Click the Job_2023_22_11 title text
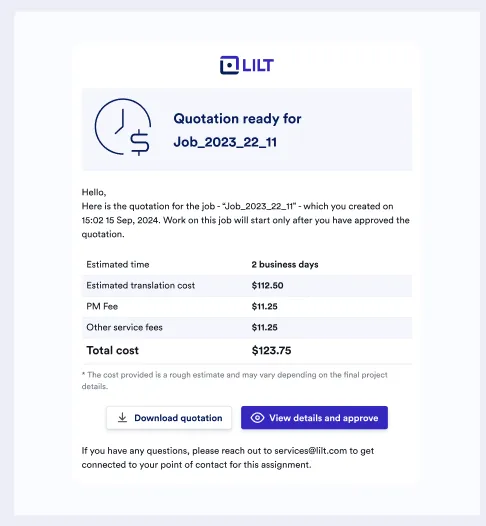The height and width of the screenshot is (526, 486). 225,142
